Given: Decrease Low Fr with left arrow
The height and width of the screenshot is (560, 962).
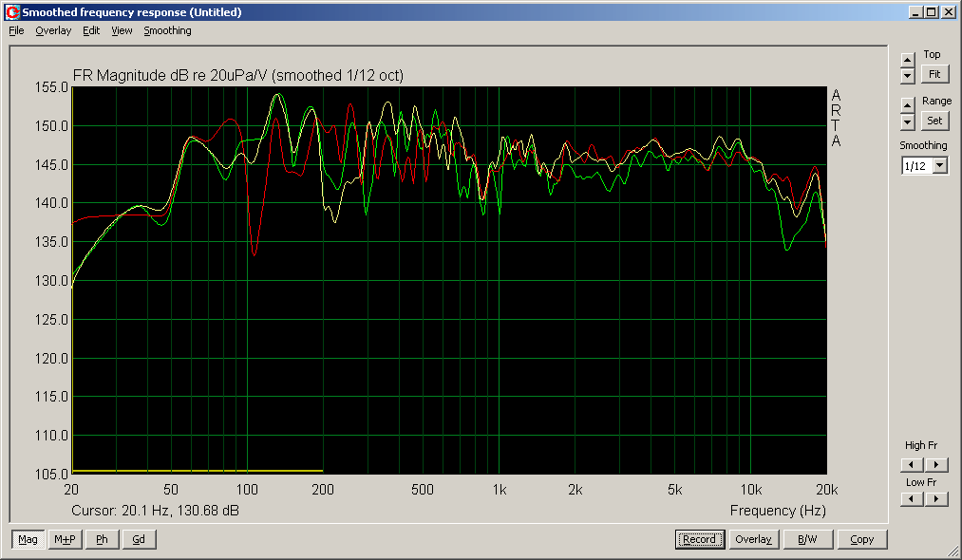Looking at the screenshot, I should tap(912, 499).
